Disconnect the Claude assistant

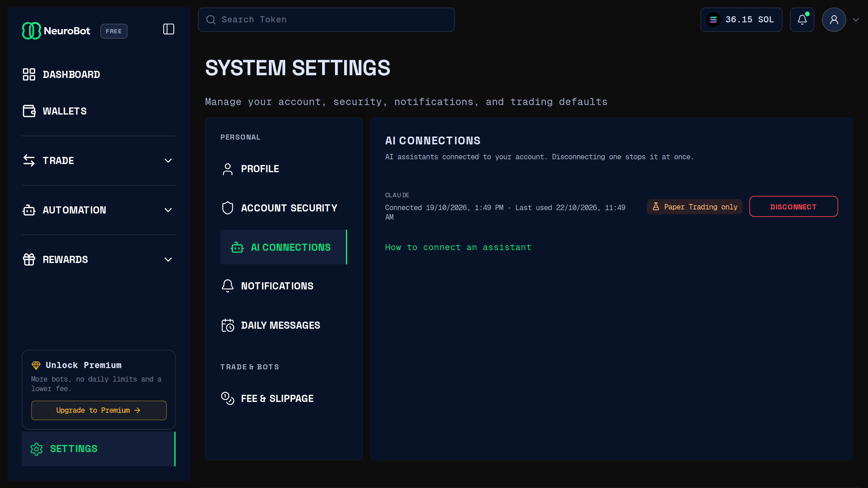793,206
